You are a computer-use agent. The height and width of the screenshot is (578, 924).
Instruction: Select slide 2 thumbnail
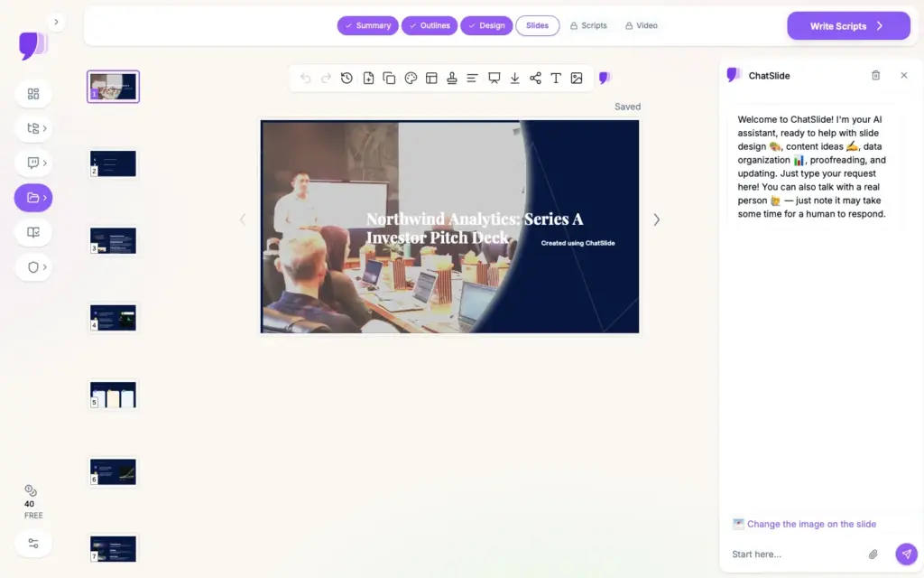[x=113, y=163]
